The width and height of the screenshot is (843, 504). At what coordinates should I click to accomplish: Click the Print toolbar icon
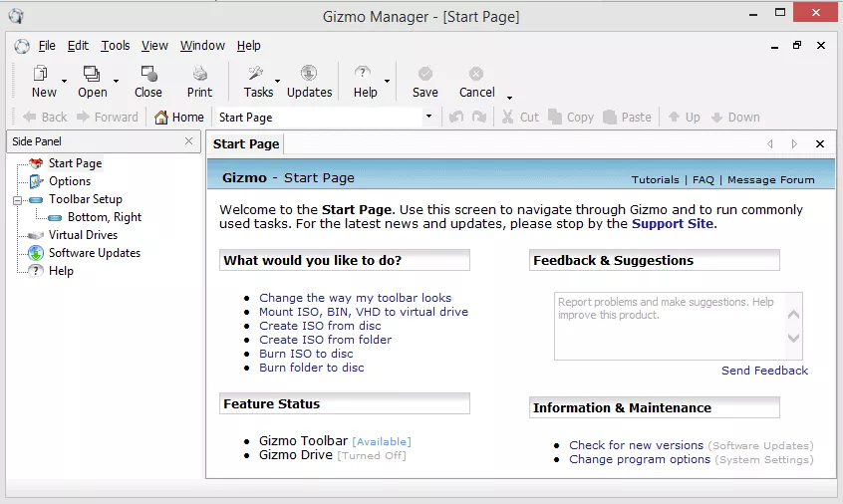click(x=200, y=73)
